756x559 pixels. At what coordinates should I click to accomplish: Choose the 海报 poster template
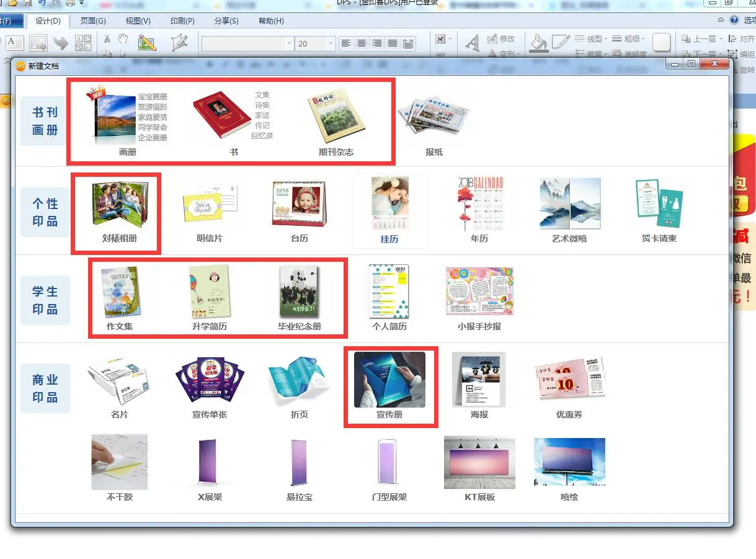[479, 386]
